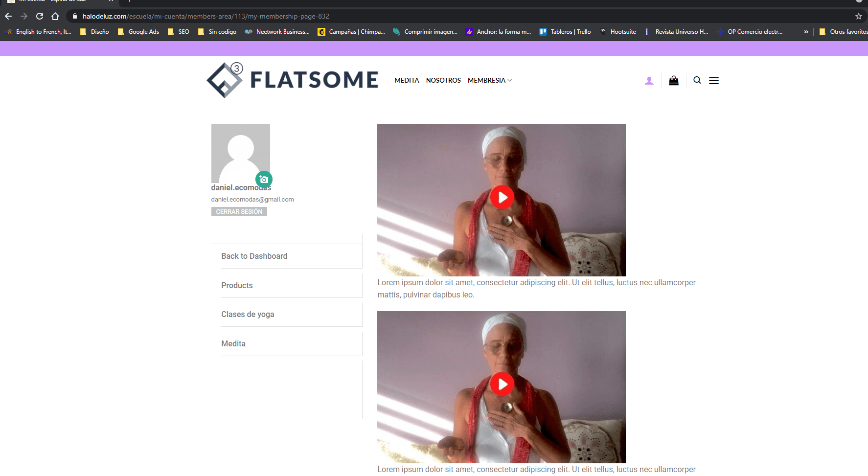Screen dimensions: 868x476
Task: Open the Campañas Mailchimp bookmark
Action: pos(351,32)
